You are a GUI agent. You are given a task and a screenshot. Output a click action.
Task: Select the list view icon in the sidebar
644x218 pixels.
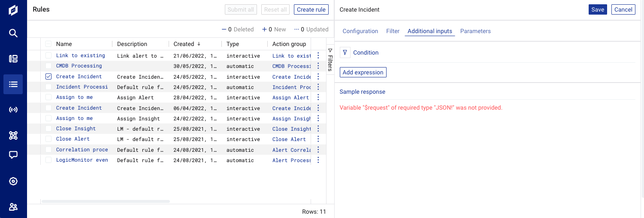pos(13,84)
